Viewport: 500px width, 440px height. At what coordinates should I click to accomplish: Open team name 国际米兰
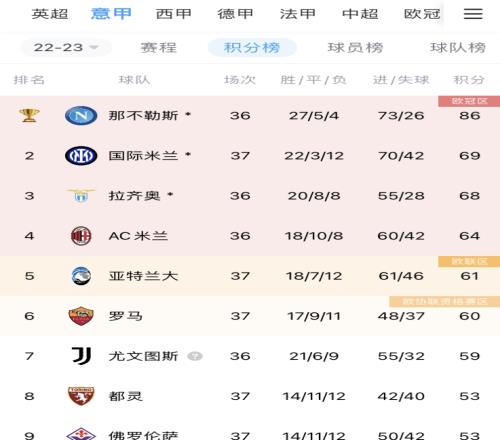coord(143,156)
